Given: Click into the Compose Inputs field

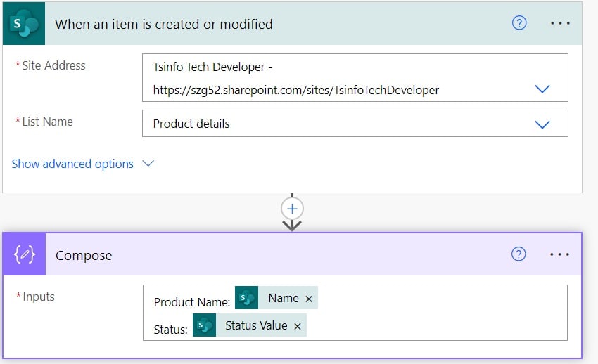Looking at the screenshot, I should click(x=355, y=313).
